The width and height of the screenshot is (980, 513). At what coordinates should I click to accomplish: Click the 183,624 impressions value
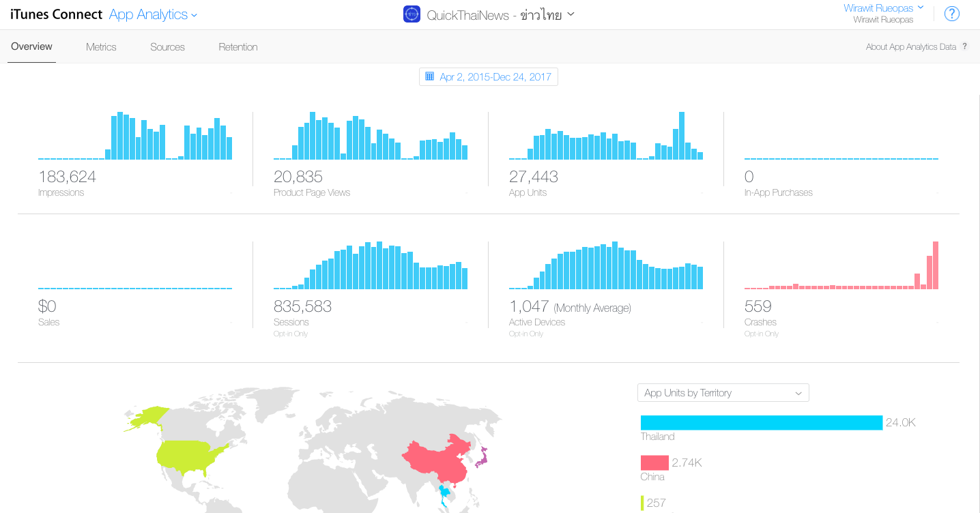point(67,177)
